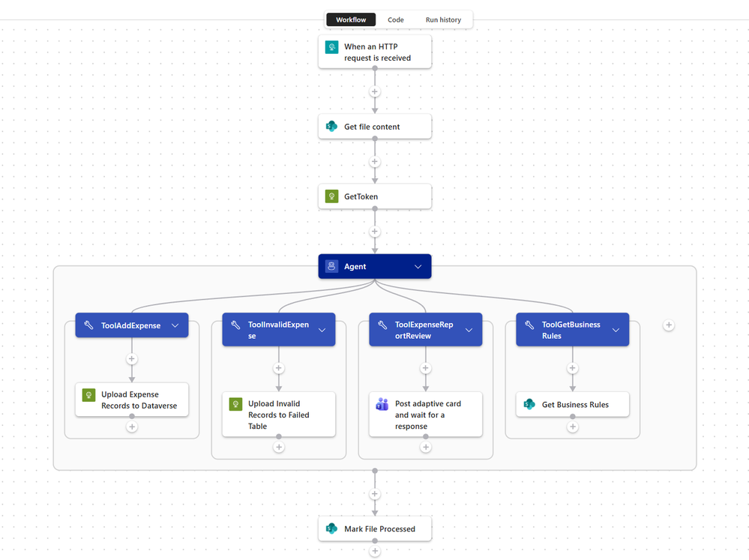Image resolution: width=749 pixels, height=560 pixels.
Task: Click the Agent node icon
Action: (331, 266)
